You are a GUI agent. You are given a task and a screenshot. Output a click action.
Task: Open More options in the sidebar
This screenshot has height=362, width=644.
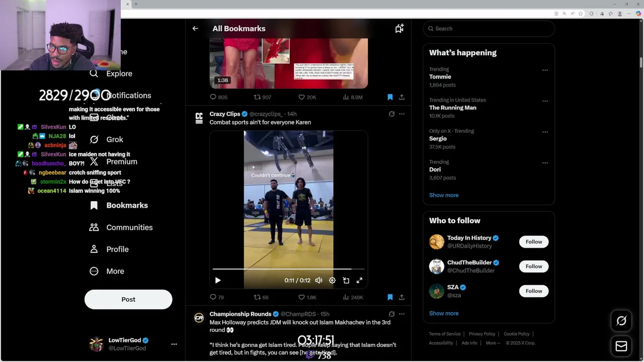click(x=107, y=271)
